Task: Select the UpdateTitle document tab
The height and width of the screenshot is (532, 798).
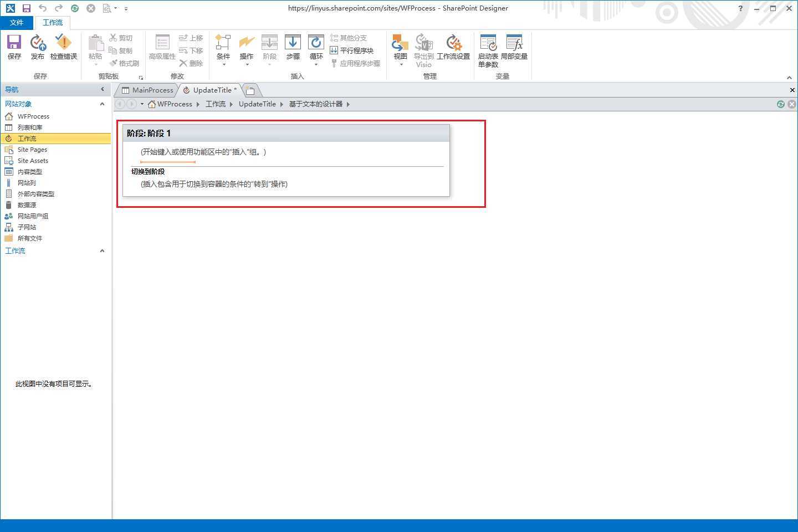Action: coord(209,90)
